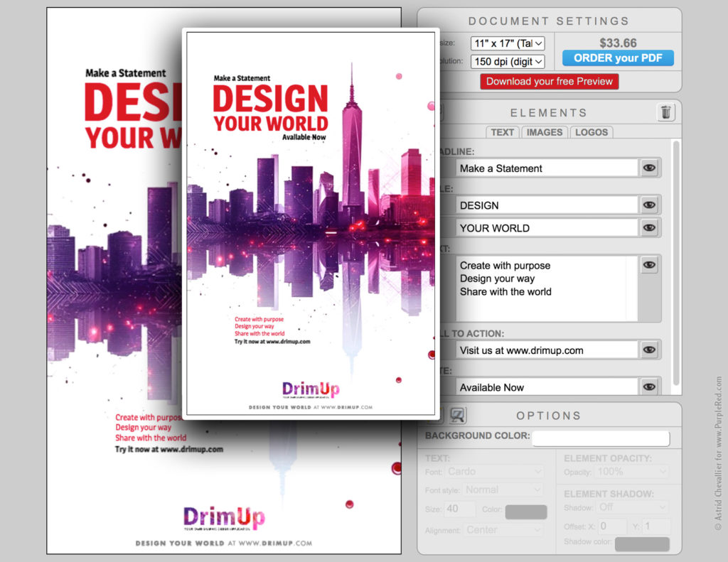Viewport: 728px width, 562px height.
Task: Toggle visibility of Visit us call to action
Action: 649,350
